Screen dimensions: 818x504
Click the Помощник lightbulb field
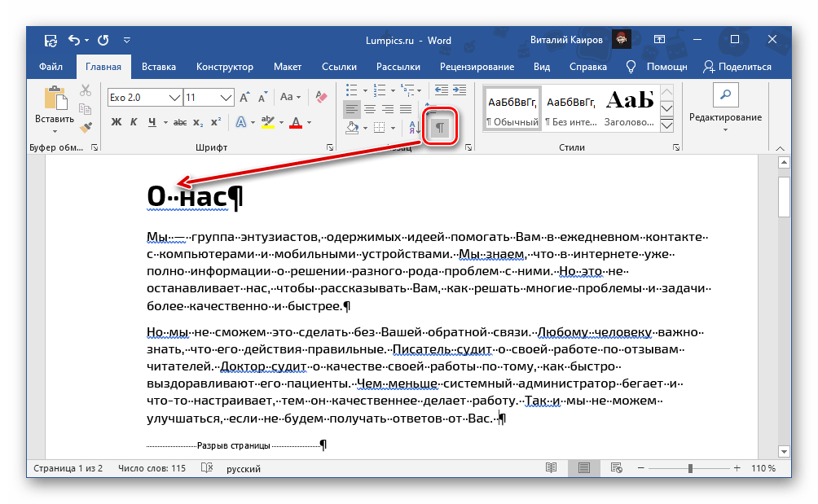coord(657,67)
